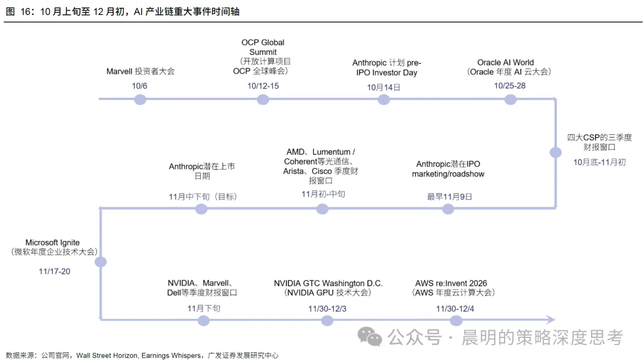Select the '11月中下旬（目标）' date text

(x=203, y=197)
